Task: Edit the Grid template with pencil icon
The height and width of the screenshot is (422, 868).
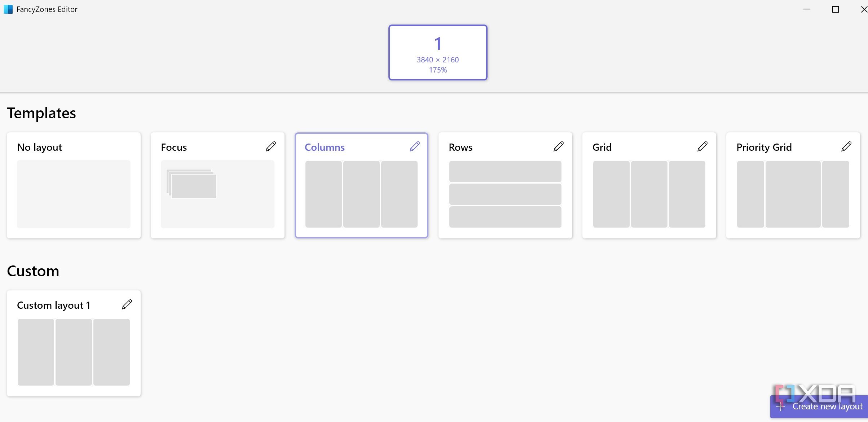Action: pyautogui.click(x=702, y=146)
